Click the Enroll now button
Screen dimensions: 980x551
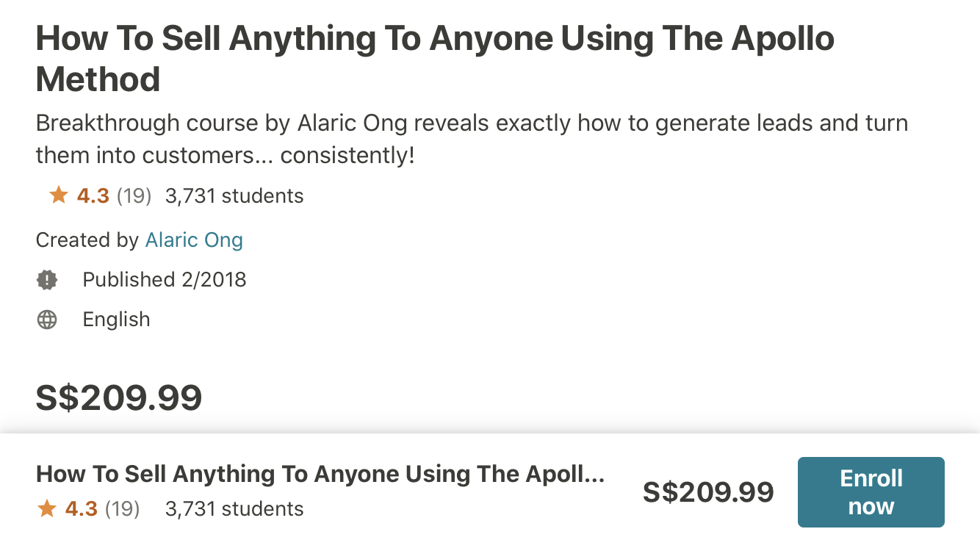[x=871, y=492]
